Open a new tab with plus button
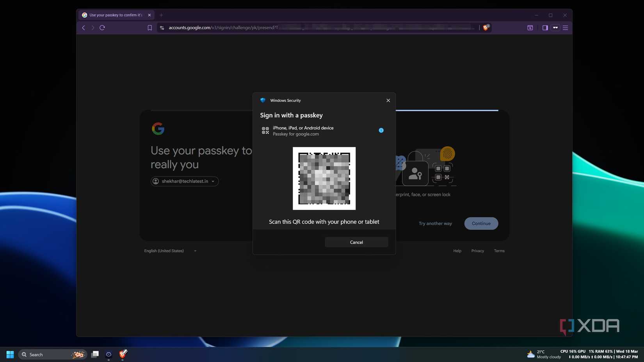 pos(161,15)
